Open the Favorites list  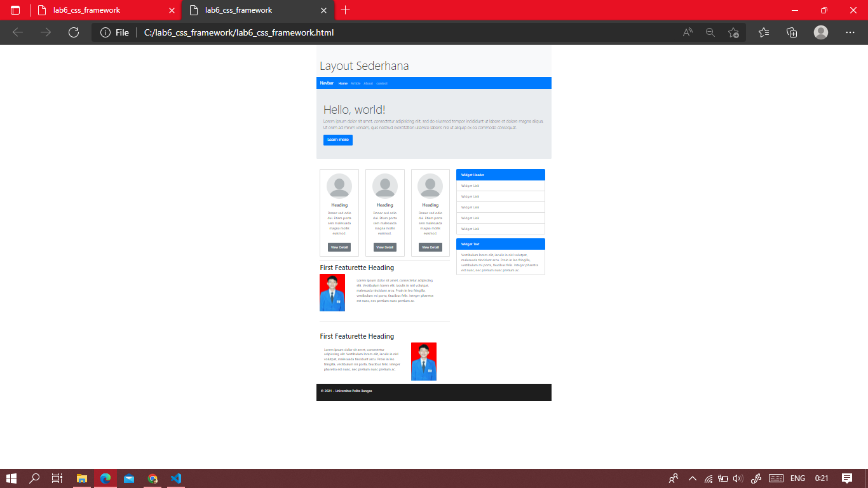click(764, 32)
